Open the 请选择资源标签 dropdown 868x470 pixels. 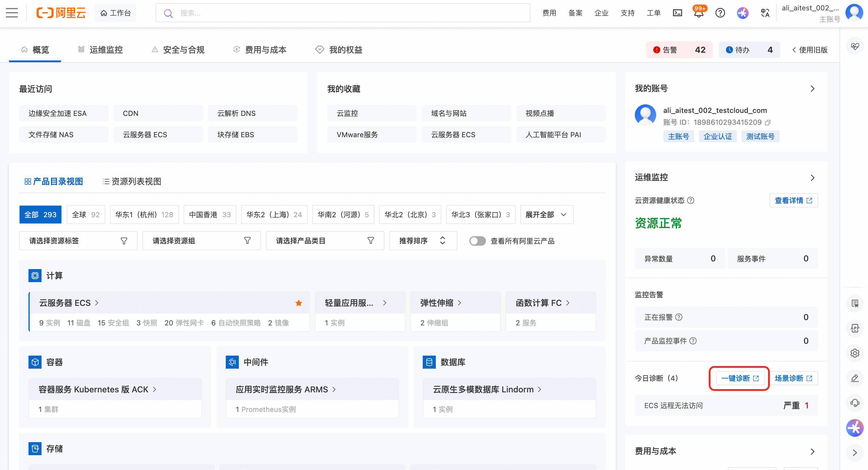78,241
